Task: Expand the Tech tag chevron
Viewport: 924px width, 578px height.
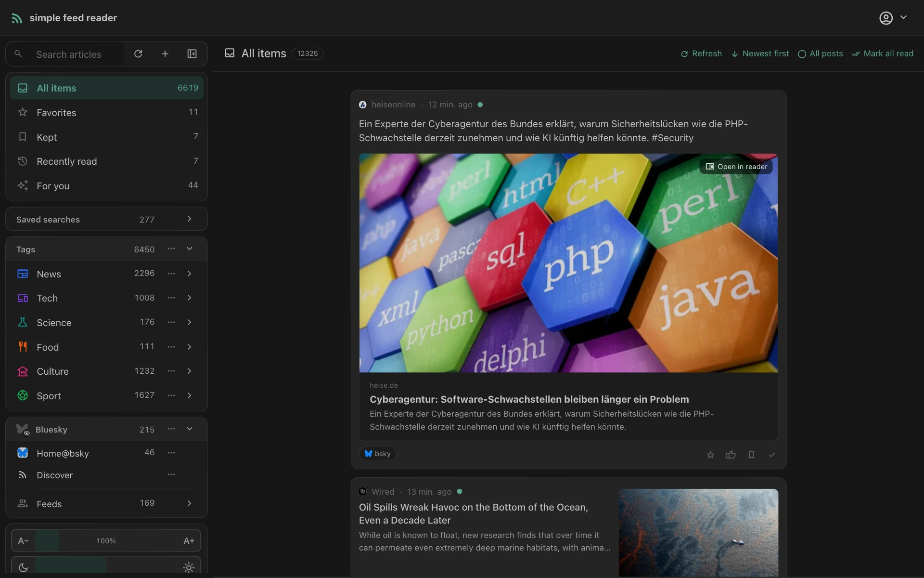Action: [x=190, y=298]
